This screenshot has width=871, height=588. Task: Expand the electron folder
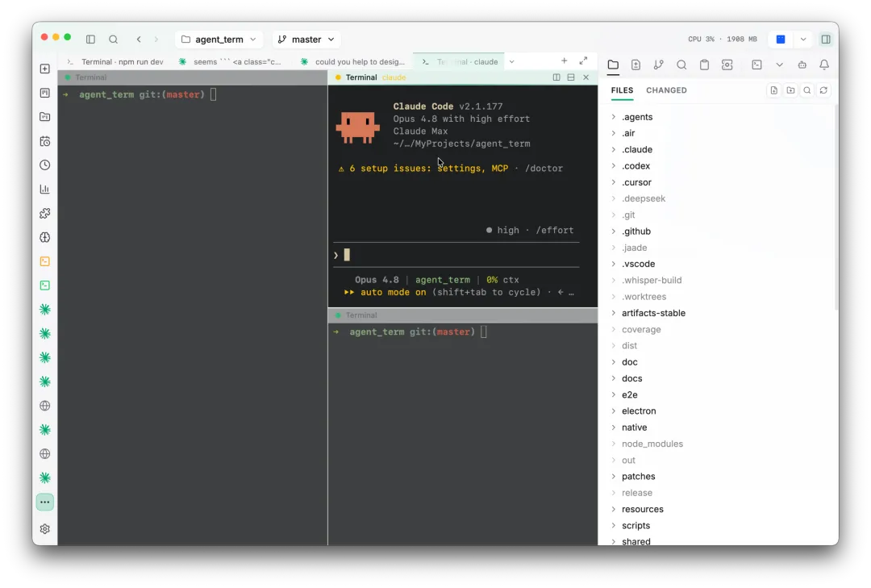click(613, 411)
